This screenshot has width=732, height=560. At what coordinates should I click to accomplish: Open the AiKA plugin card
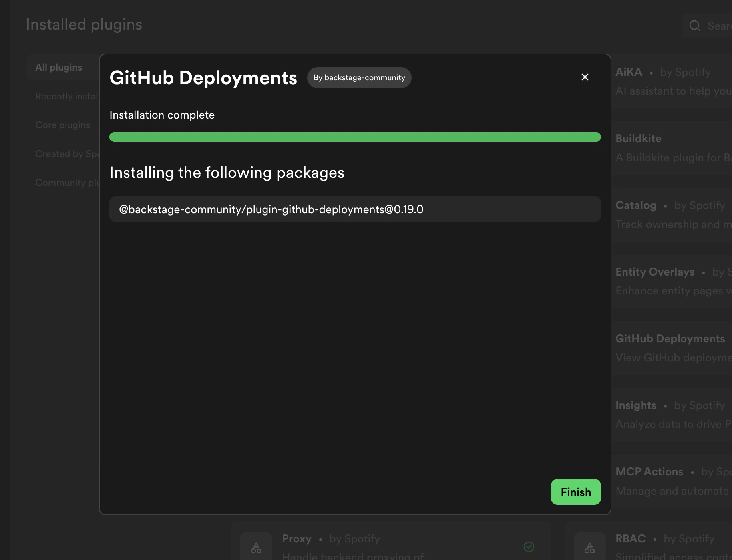pyautogui.click(x=672, y=81)
